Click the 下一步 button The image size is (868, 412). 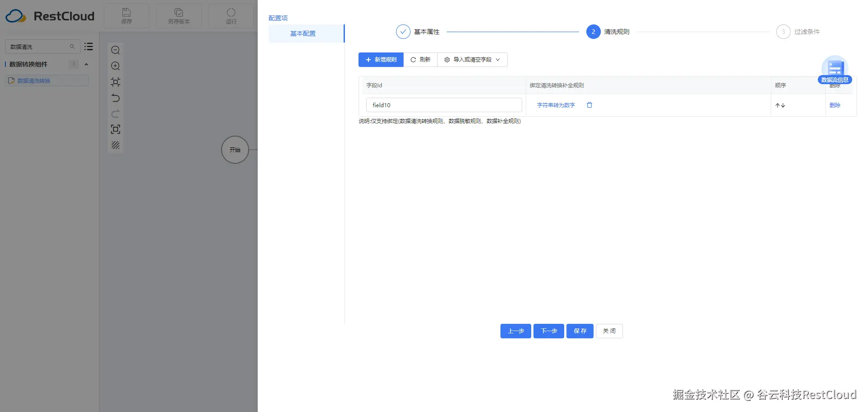[x=549, y=331]
